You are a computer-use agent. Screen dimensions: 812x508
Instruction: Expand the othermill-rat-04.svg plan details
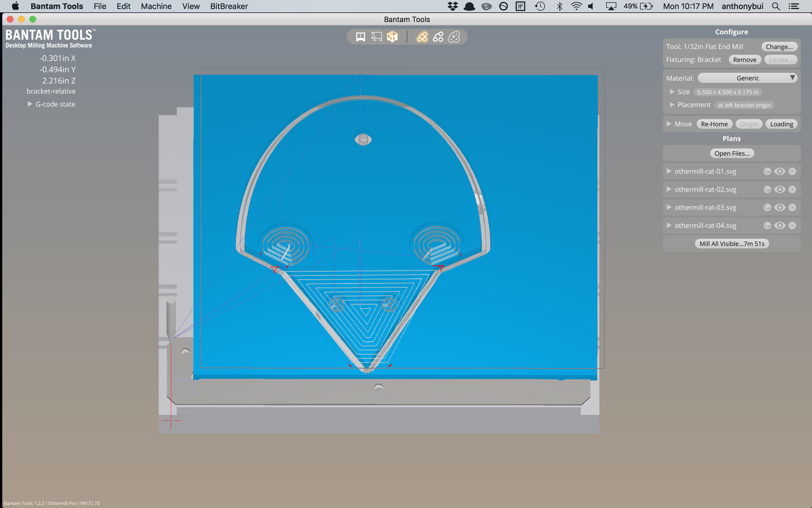coord(669,225)
